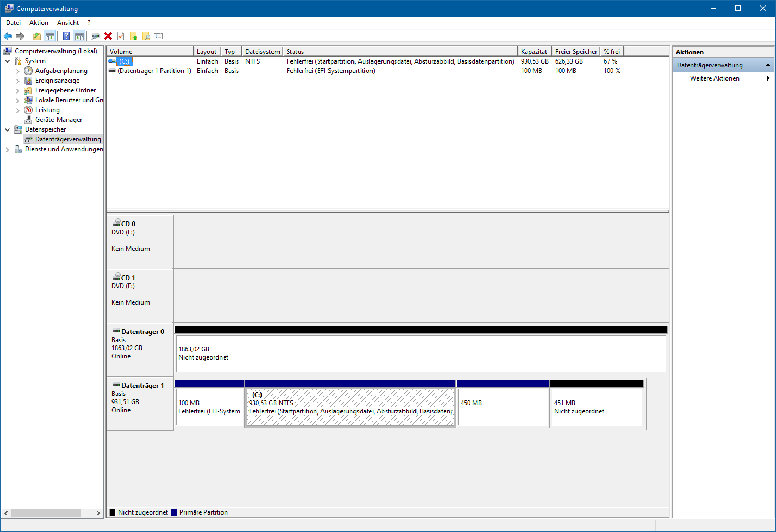Click the Aufgabenplanung clock icon
776x532 pixels.
pyautogui.click(x=28, y=71)
